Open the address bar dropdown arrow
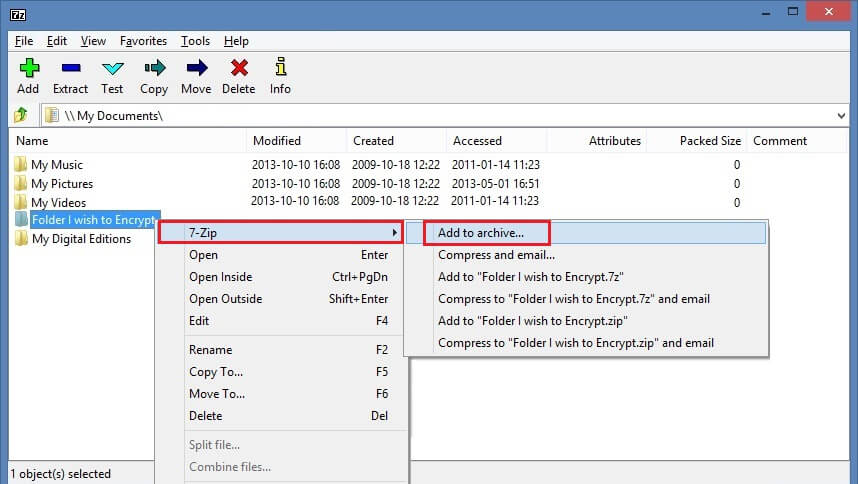Image resolution: width=858 pixels, height=484 pixels. 840,116
